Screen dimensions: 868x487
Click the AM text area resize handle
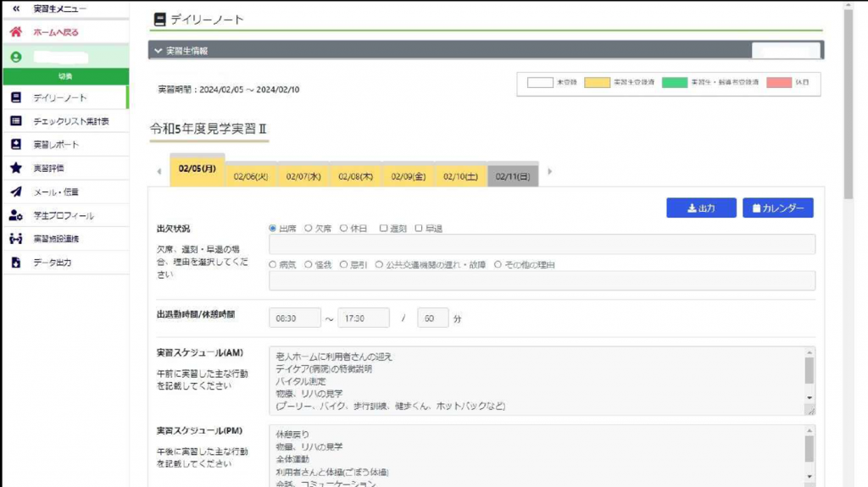(810, 411)
